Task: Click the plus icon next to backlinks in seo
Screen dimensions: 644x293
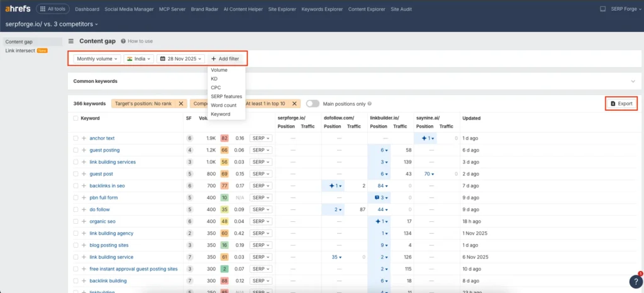Action: click(x=84, y=186)
